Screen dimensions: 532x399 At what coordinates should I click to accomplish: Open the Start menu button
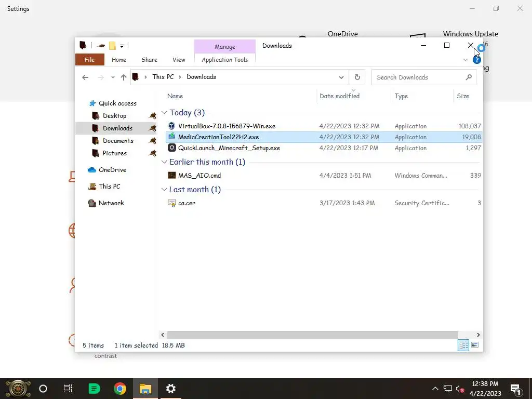pos(18,389)
